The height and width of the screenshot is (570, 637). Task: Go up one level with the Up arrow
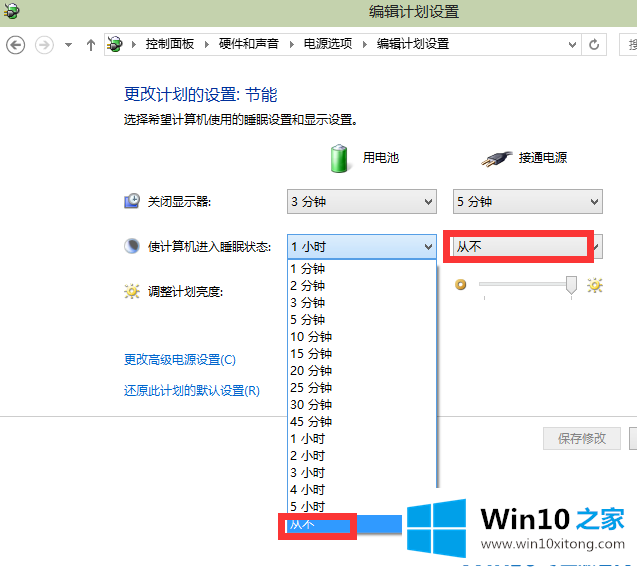(91, 45)
